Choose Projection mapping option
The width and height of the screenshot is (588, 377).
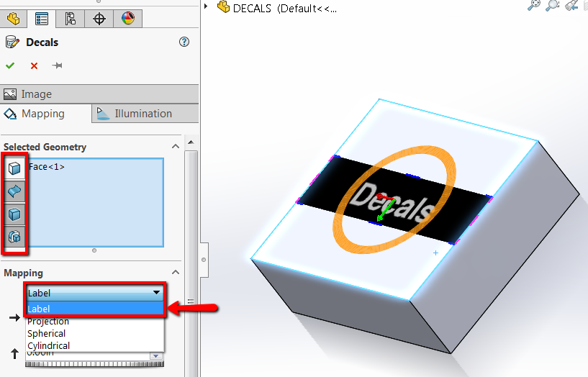(x=94, y=321)
